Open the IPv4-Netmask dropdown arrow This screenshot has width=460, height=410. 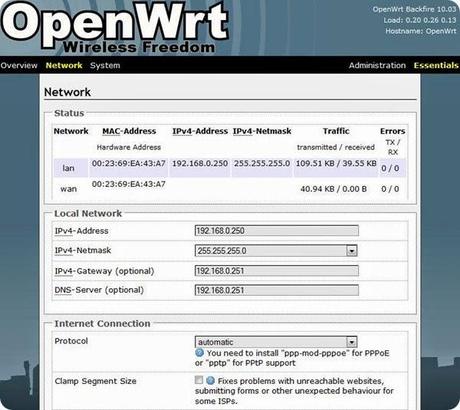(351, 251)
